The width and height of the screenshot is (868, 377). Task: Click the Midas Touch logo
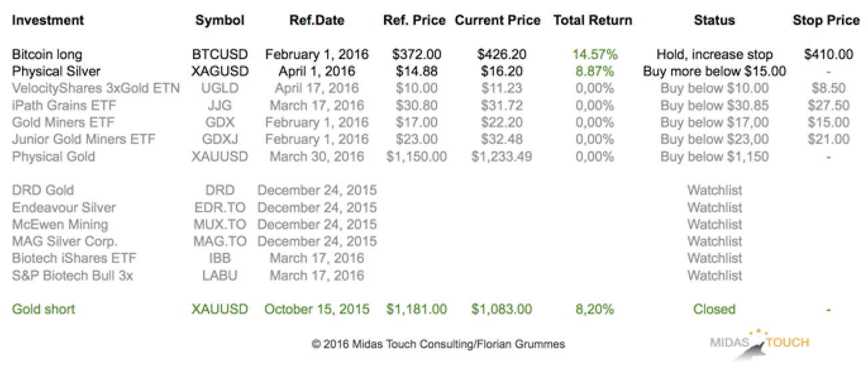[759, 344]
